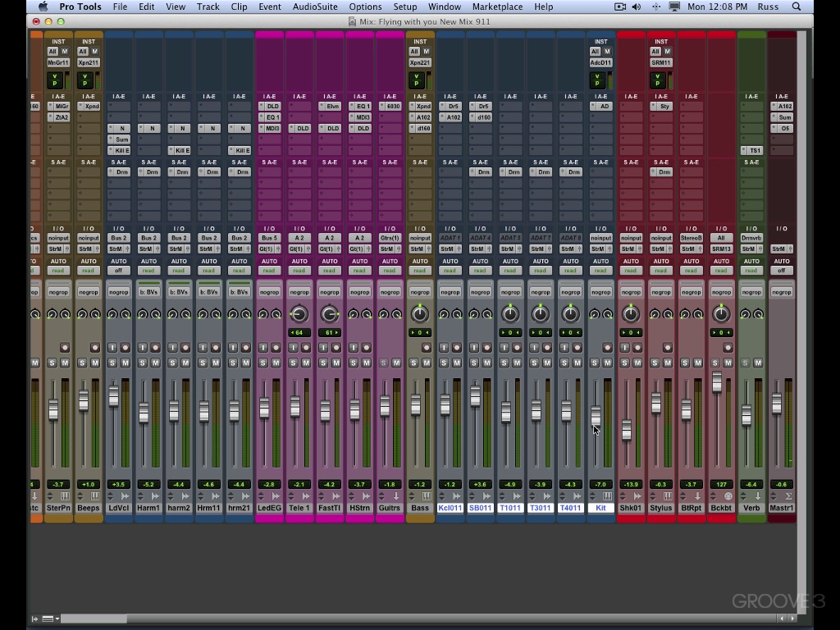Open automation mode selector on LedEG track
Image resolution: width=840 pixels, height=630 pixels.
(269, 271)
